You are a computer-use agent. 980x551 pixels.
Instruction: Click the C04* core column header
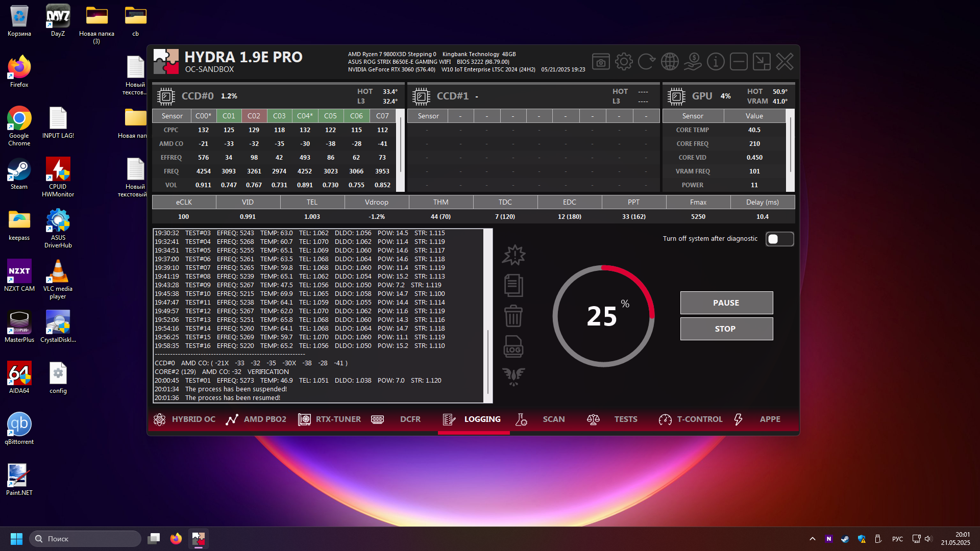[305, 116]
